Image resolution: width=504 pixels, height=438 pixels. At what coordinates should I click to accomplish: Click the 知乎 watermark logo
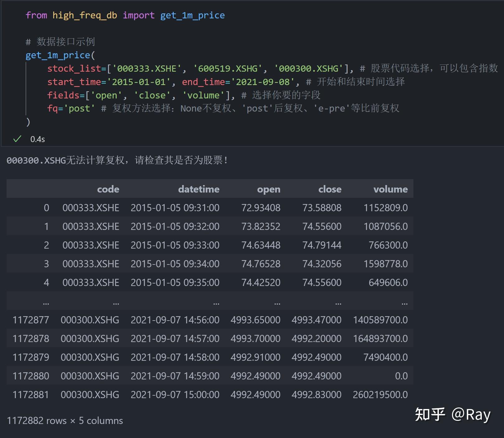431,415
